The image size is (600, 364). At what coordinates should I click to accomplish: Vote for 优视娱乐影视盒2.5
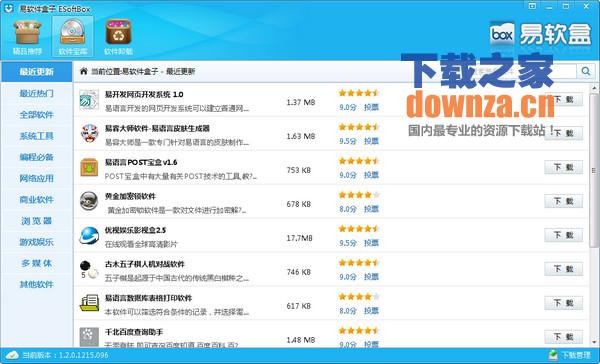(x=371, y=243)
